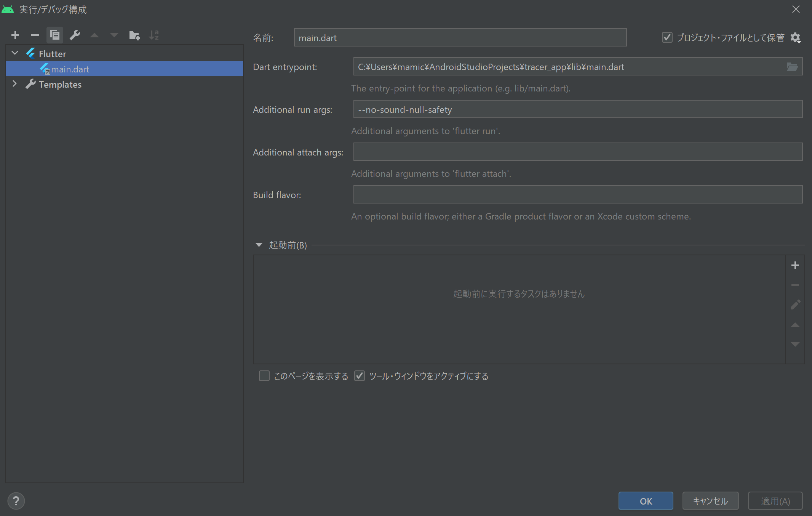The width and height of the screenshot is (812, 516).
Task: Select main.dart configuration in the tree
Action: [x=70, y=69]
